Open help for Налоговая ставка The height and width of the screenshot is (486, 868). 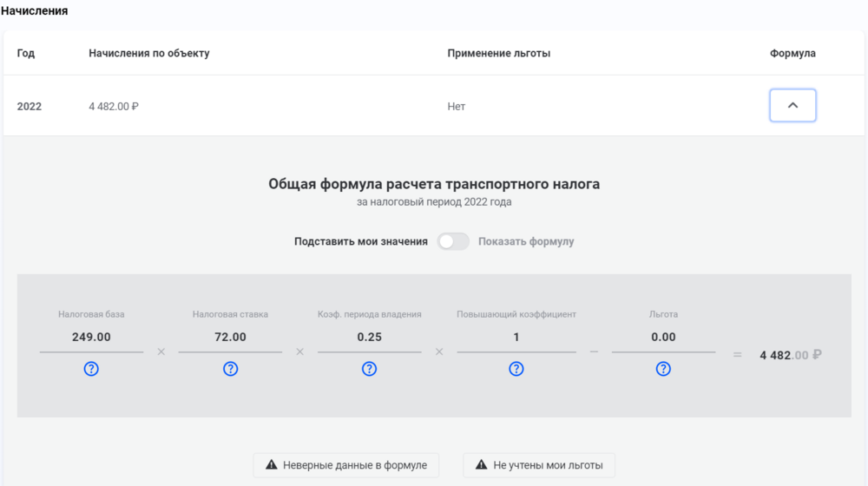pyautogui.click(x=230, y=369)
